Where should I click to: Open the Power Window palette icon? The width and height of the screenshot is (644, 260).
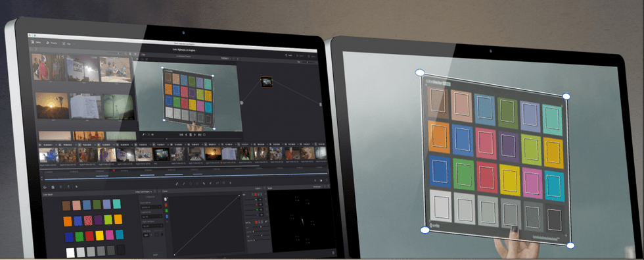click(x=191, y=184)
